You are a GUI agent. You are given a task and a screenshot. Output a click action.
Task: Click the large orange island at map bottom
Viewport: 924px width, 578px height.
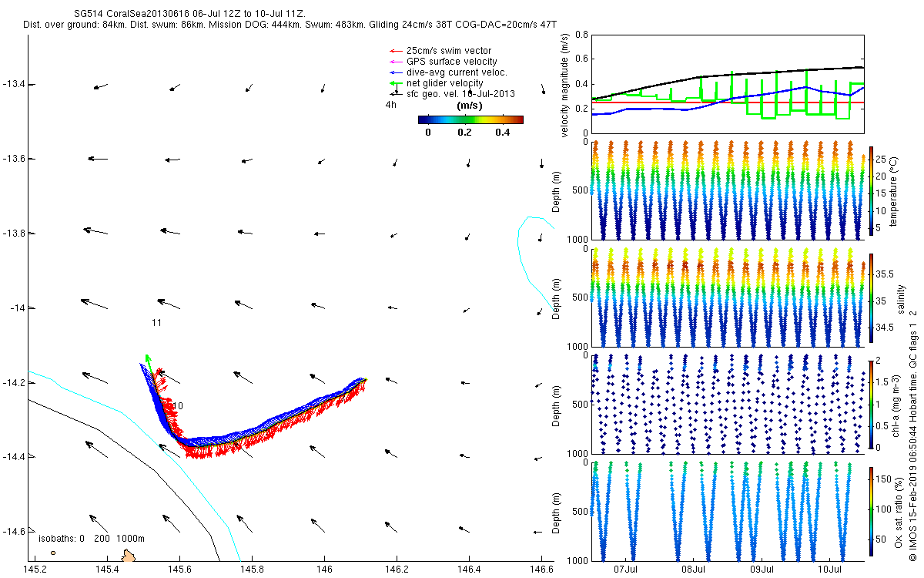point(129,556)
